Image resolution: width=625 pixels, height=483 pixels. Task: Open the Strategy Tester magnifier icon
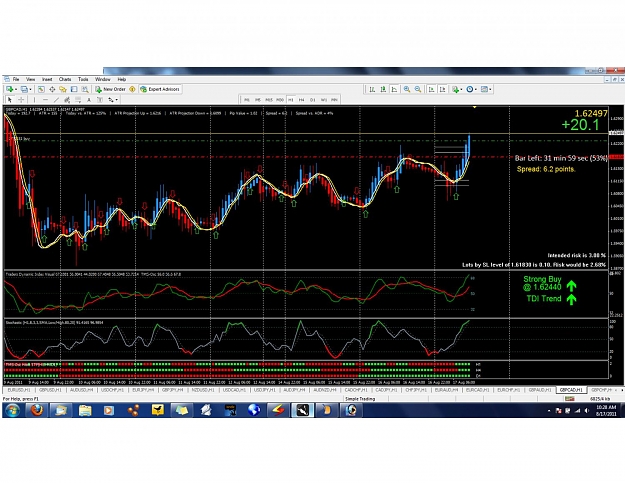click(x=85, y=89)
